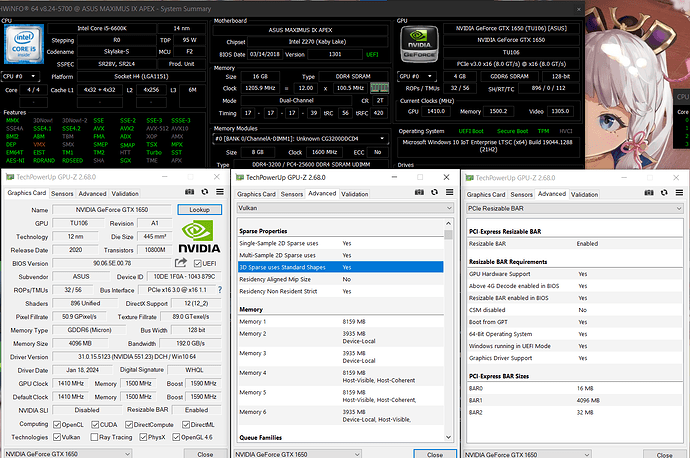This screenshot has height=458, width=690.
Task: Click the GPU name field 'NVIDIA GeForce GTX 1650'
Action: [x=112, y=210]
